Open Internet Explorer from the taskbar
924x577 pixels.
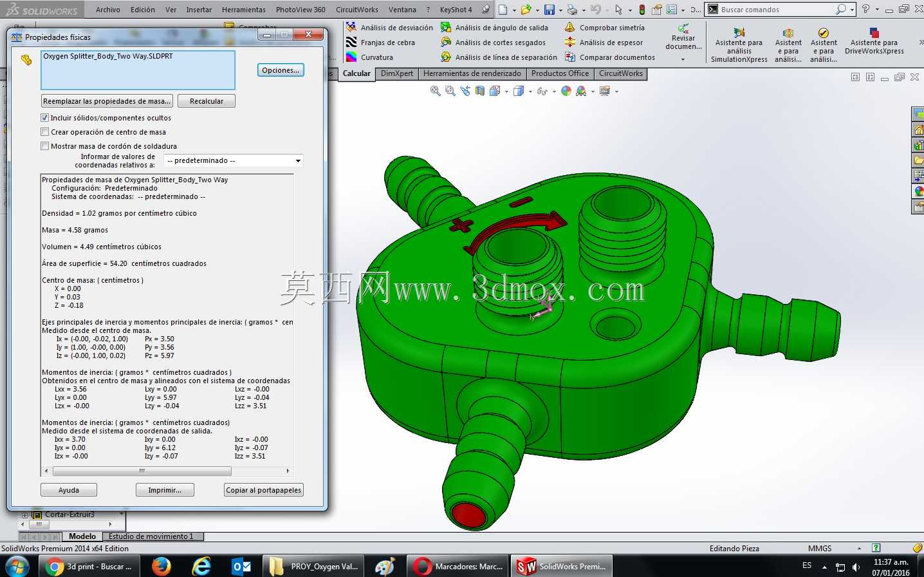[201, 566]
